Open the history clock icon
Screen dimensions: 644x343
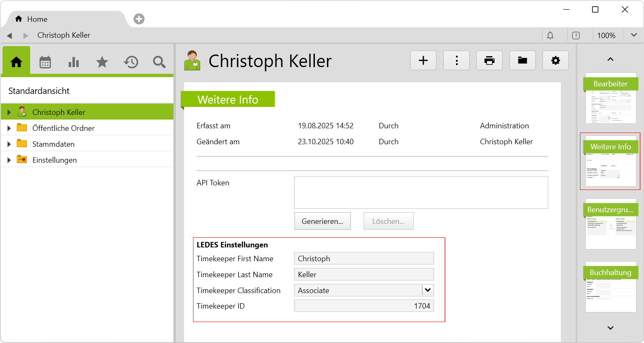pyautogui.click(x=131, y=62)
